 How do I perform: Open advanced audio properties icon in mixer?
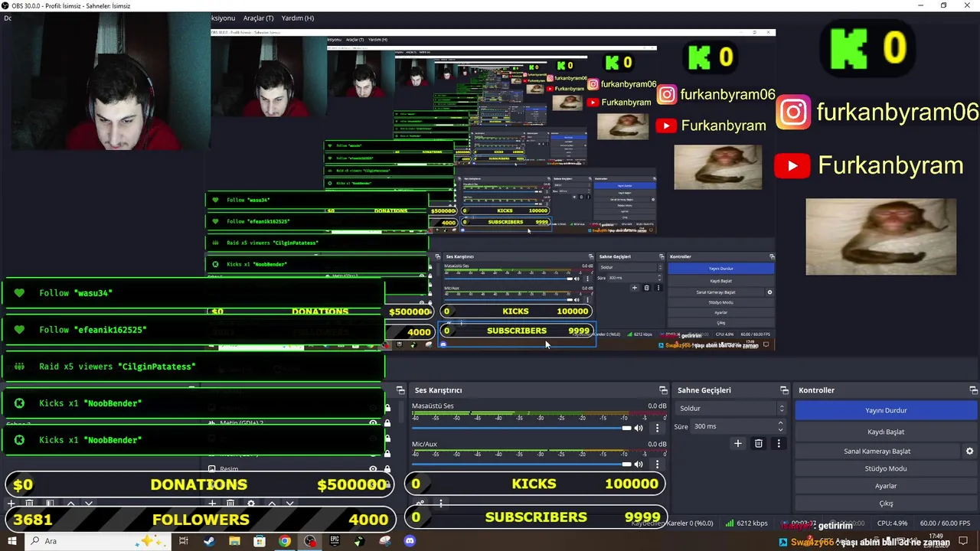click(420, 503)
